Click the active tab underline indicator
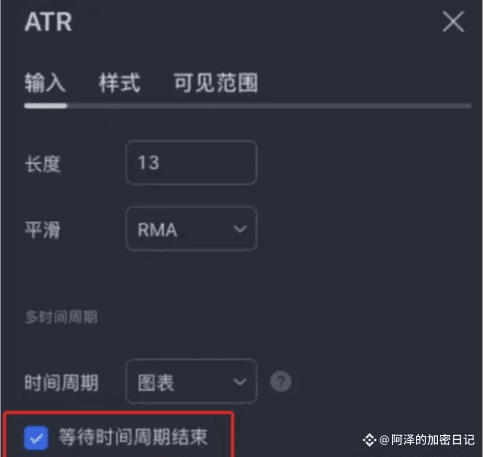The image size is (483, 457). click(46, 106)
